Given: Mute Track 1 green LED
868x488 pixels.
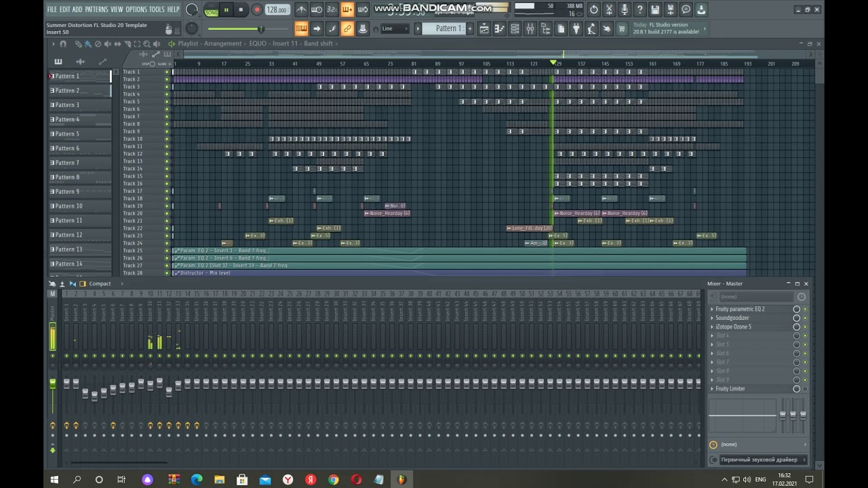Looking at the screenshot, I should 167,72.
